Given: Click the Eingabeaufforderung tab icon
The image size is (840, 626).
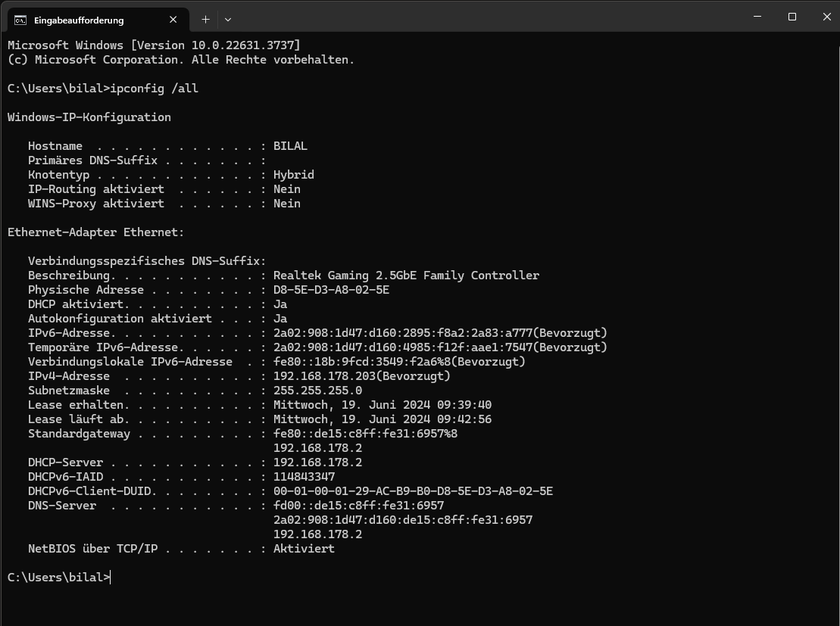Looking at the screenshot, I should pyautogui.click(x=20, y=20).
